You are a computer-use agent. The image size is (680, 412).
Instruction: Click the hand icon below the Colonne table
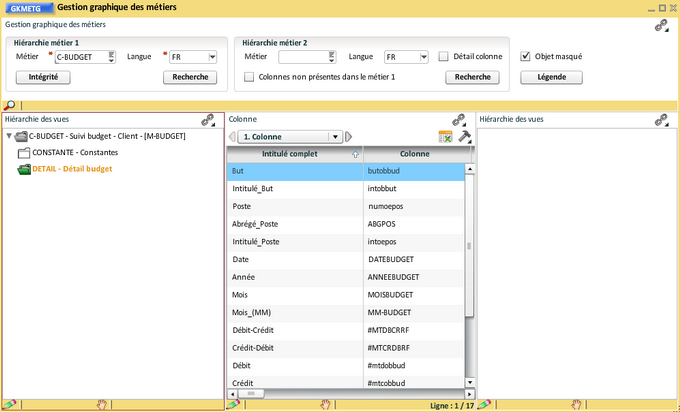pyautogui.click(x=325, y=404)
